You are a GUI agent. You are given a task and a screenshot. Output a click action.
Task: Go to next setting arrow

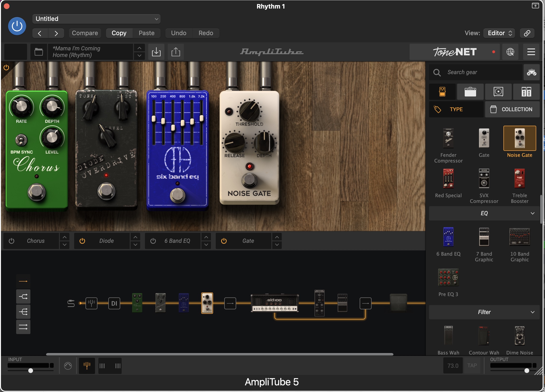[56, 33]
